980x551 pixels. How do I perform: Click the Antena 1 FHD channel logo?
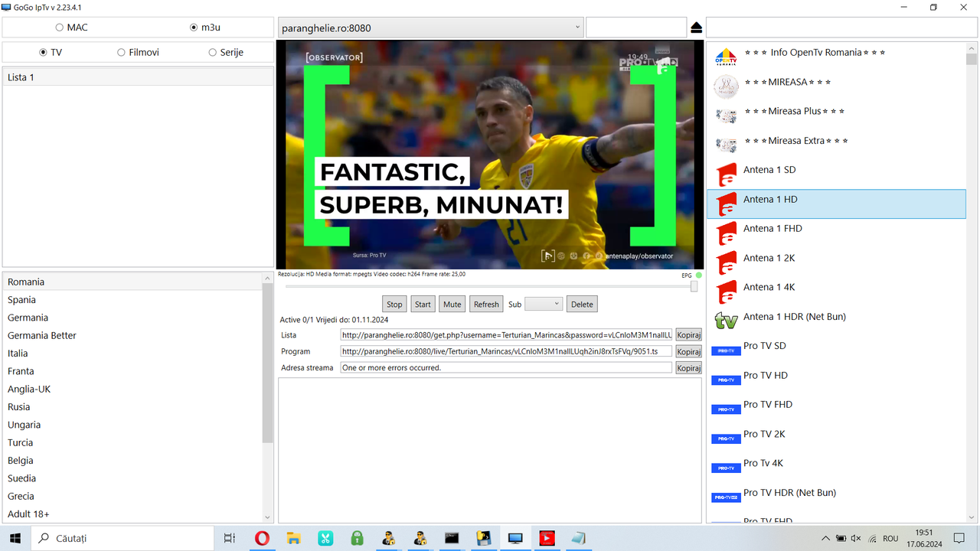pyautogui.click(x=725, y=233)
